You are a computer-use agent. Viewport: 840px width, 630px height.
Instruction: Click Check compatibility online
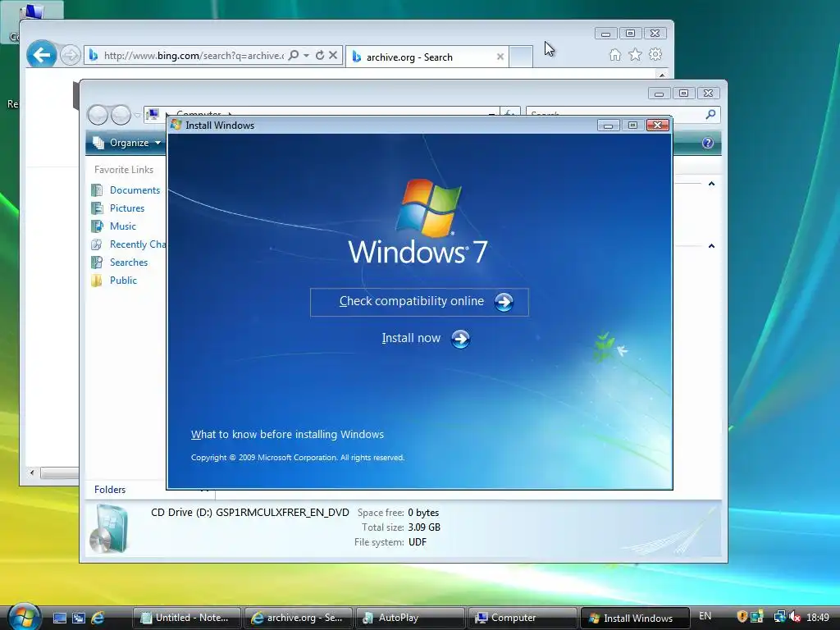click(419, 302)
